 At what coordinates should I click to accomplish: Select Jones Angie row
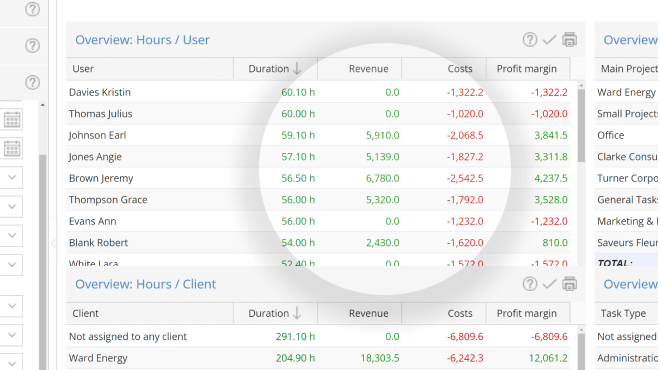click(x=318, y=157)
